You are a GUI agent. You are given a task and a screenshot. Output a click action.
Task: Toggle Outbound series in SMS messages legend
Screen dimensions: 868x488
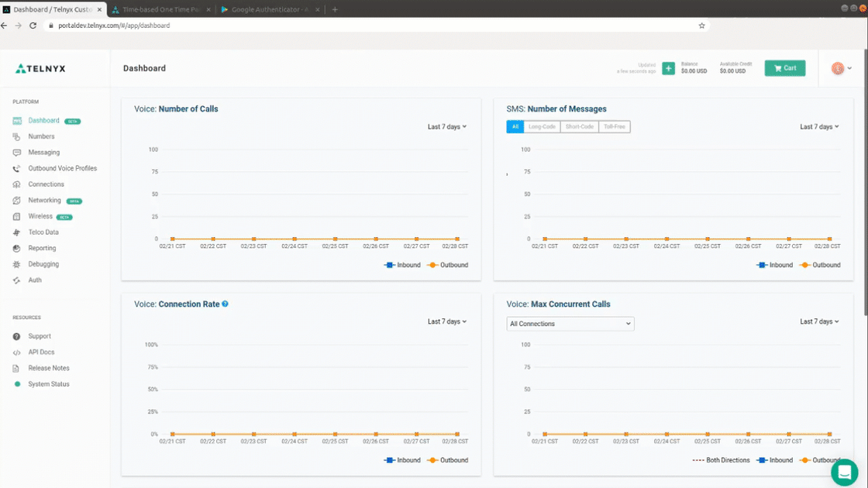pos(821,265)
